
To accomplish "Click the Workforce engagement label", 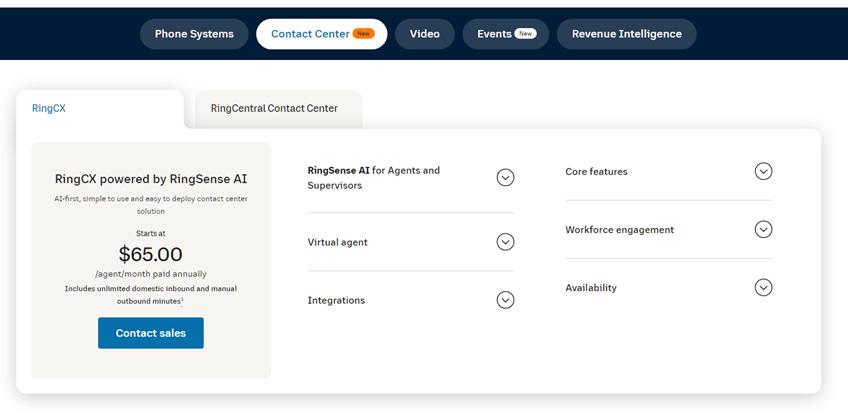I will pyautogui.click(x=620, y=230).
